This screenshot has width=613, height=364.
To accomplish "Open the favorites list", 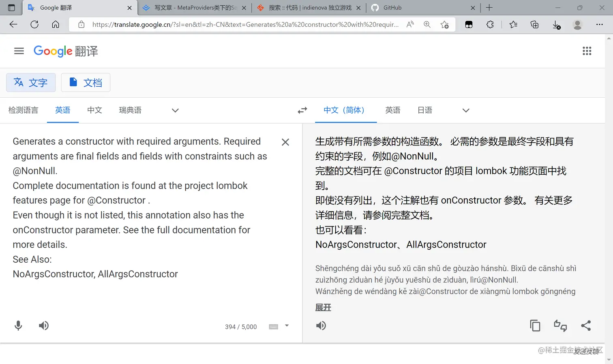I will click(513, 24).
